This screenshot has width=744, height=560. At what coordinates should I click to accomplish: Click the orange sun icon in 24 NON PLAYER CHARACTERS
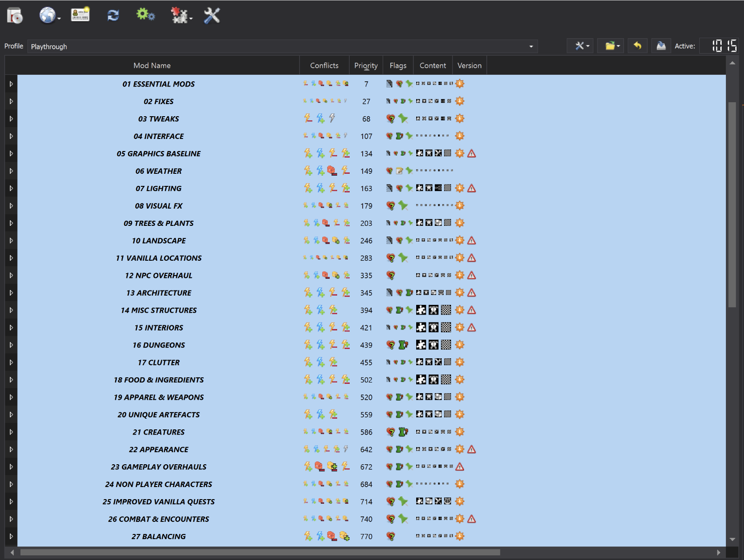[x=460, y=484]
